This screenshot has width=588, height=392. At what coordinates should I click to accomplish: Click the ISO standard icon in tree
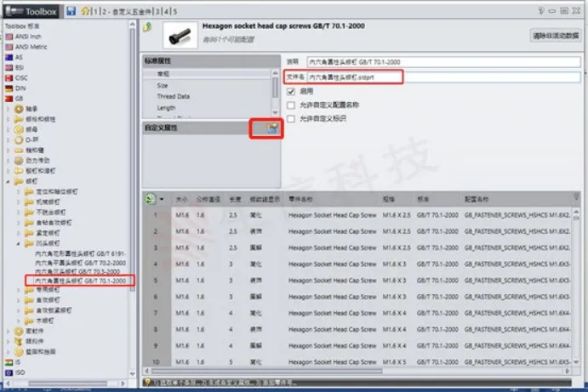tap(9, 372)
